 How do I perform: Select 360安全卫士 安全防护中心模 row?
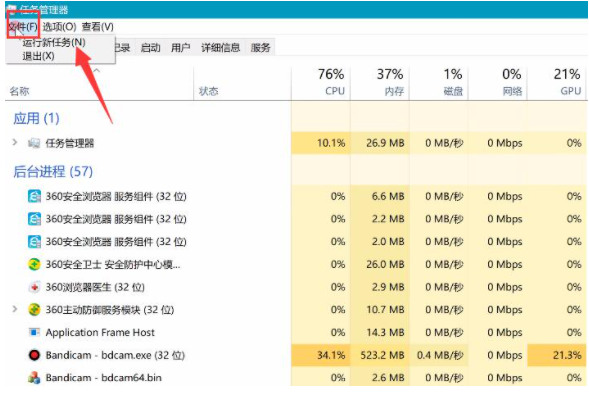click(296, 264)
